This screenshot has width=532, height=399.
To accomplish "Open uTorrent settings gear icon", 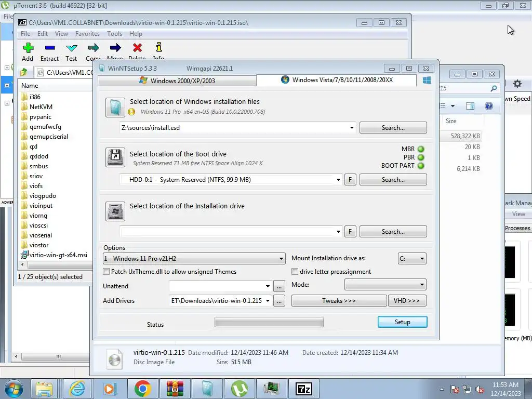I will (x=517, y=84).
